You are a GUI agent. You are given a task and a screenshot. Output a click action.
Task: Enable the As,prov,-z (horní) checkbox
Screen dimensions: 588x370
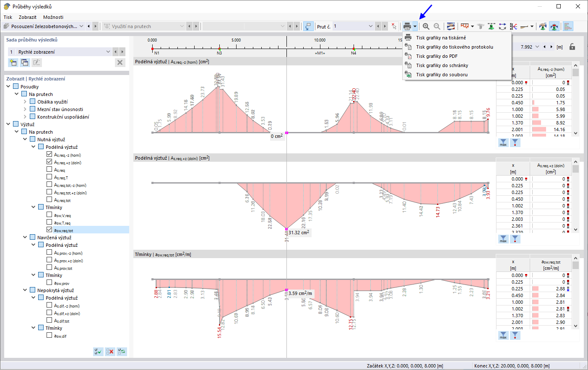pos(49,253)
